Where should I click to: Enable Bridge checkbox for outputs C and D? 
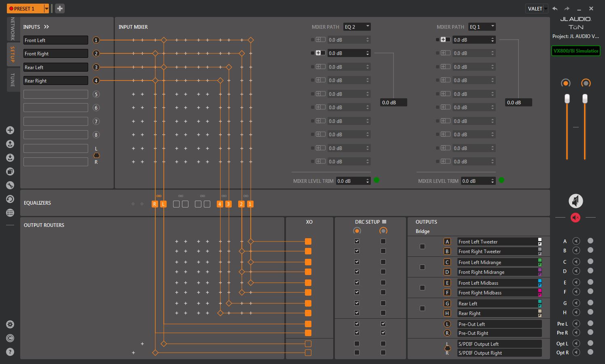422,267
